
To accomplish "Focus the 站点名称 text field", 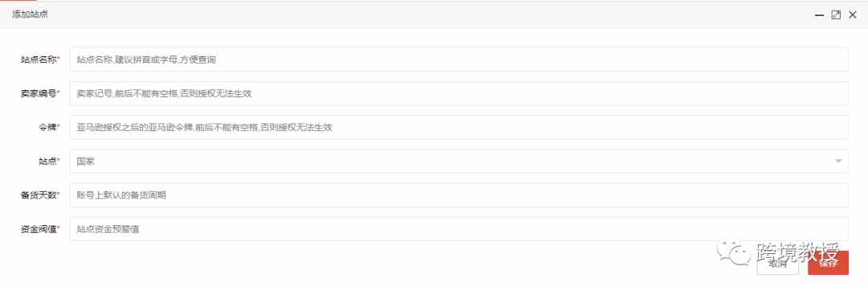I will 459,59.
